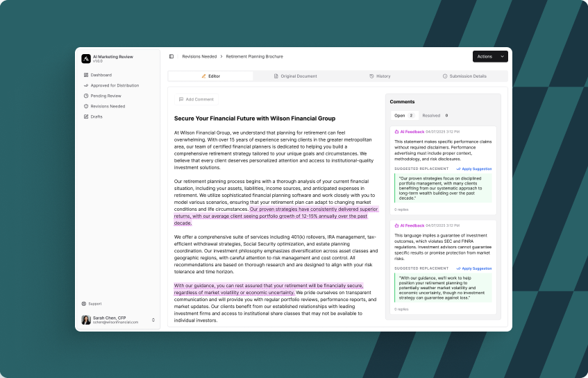
Task: Open Dashboard from the sidebar
Action: [x=101, y=75]
